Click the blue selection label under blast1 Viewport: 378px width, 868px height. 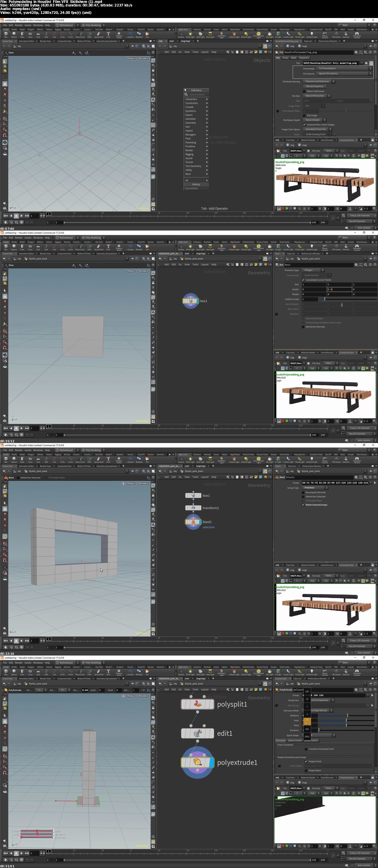208,527
